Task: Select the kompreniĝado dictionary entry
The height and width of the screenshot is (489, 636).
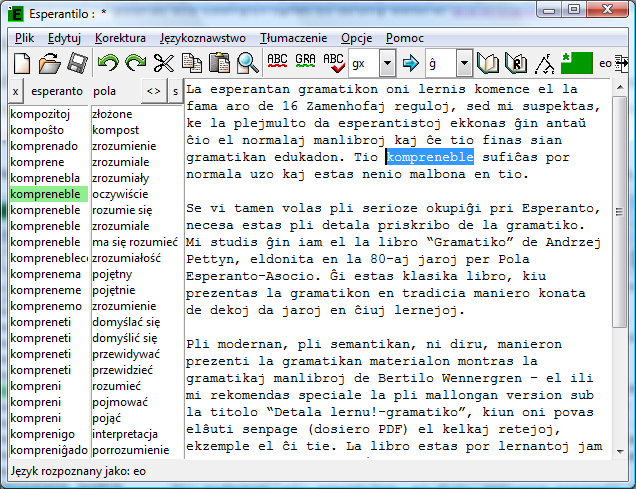Action: coord(49,450)
